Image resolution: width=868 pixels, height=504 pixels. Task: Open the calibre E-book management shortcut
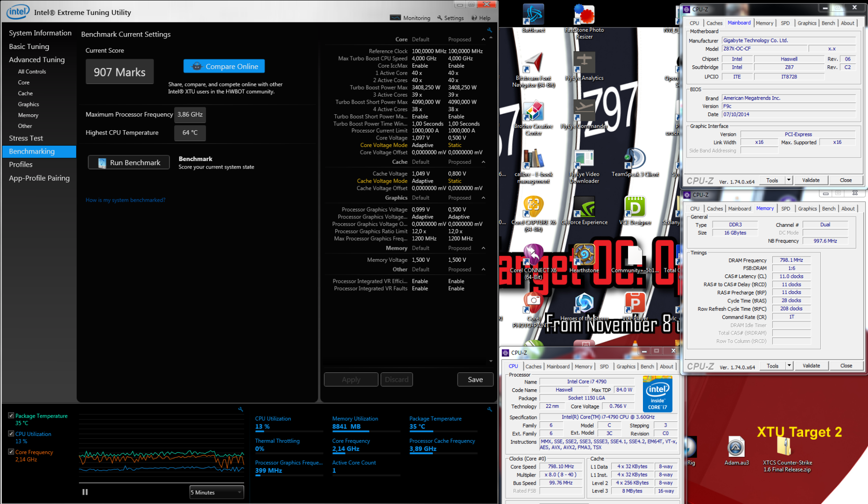click(533, 166)
